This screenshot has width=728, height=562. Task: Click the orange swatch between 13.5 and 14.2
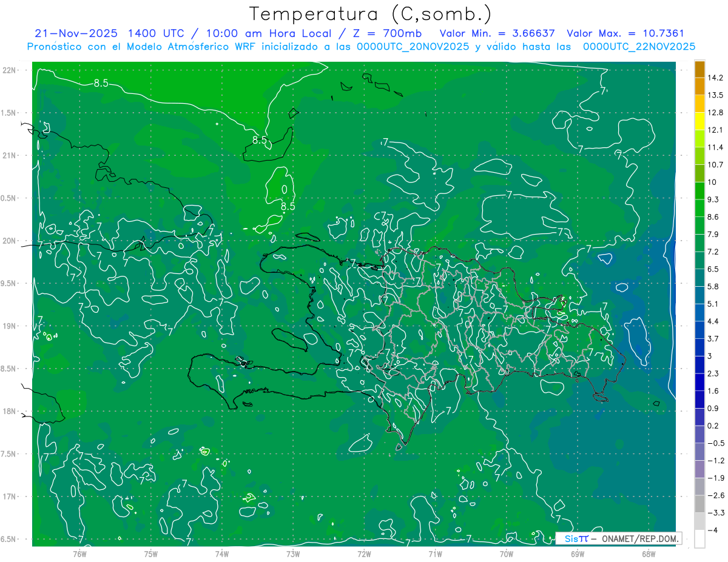[699, 87]
